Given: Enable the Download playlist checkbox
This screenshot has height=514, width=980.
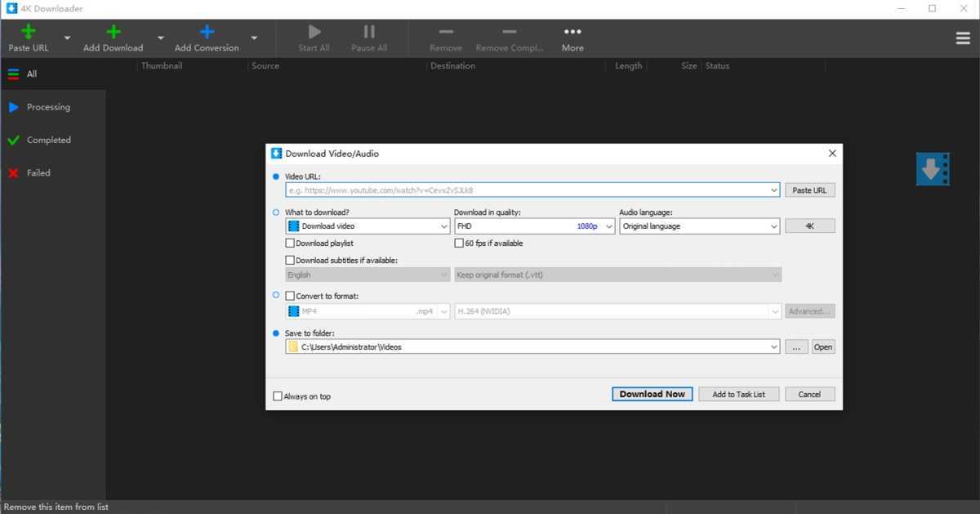Looking at the screenshot, I should [x=291, y=243].
